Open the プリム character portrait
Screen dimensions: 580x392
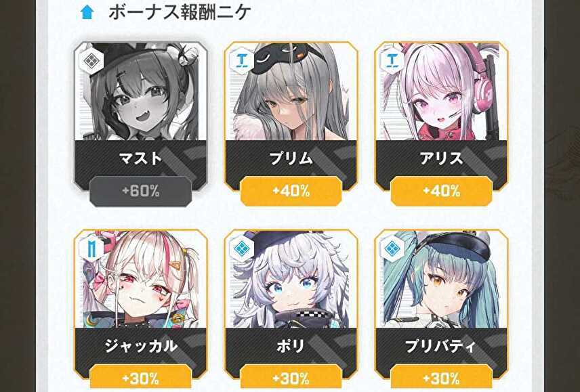[x=291, y=91]
